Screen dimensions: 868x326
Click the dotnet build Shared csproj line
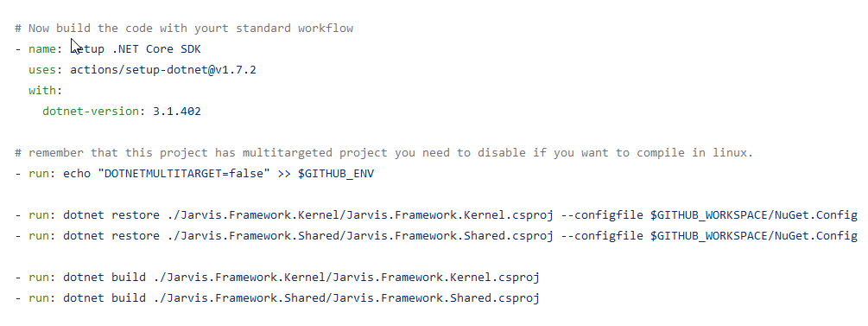tap(276, 298)
